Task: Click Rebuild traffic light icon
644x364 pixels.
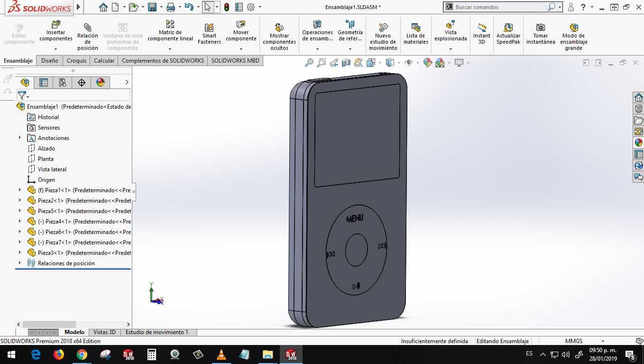Action: pos(227,7)
